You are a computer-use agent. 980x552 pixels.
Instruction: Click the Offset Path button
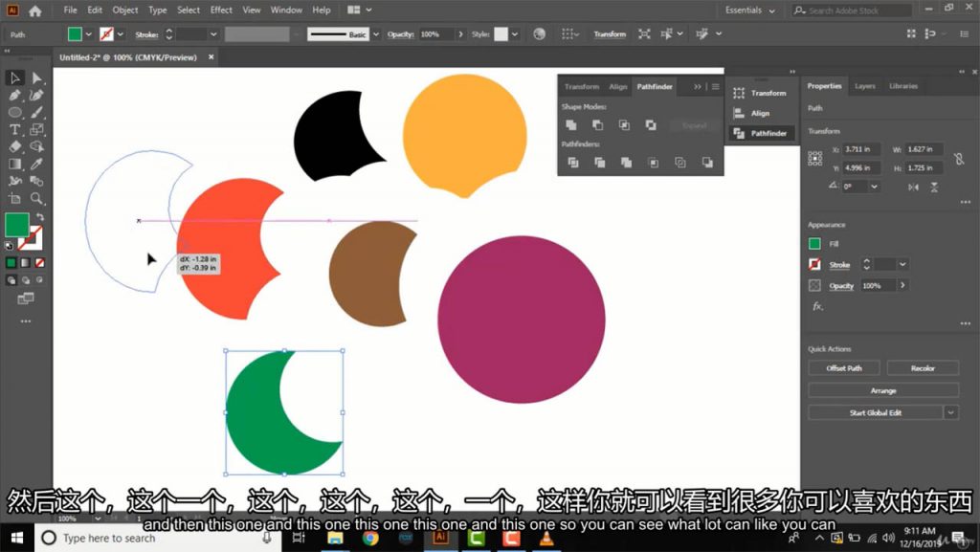pos(844,367)
